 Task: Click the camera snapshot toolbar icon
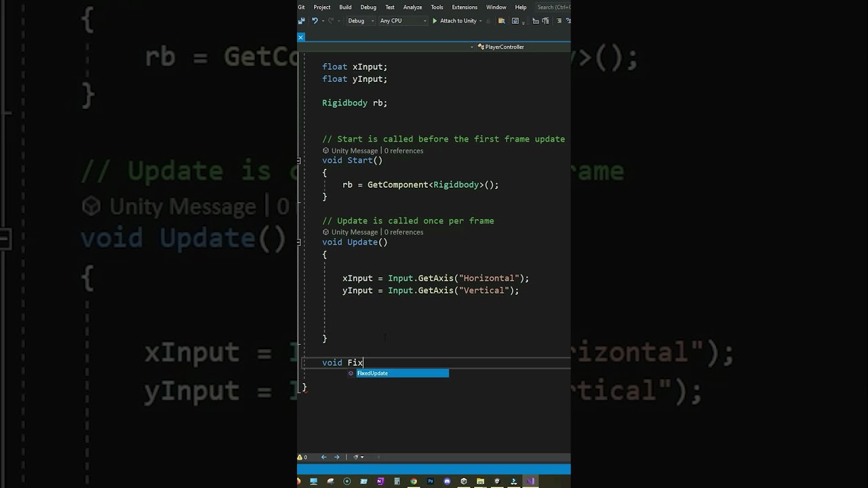[x=515, y=21]
